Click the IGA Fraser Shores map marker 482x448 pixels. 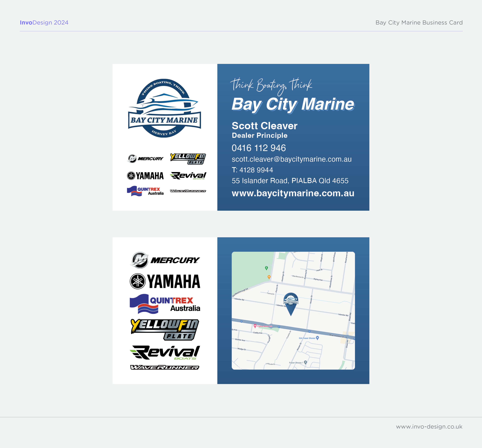coord(317,338)
